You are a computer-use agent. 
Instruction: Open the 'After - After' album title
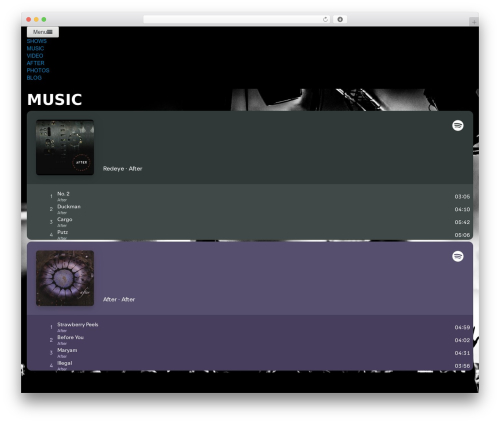point(119,299)
